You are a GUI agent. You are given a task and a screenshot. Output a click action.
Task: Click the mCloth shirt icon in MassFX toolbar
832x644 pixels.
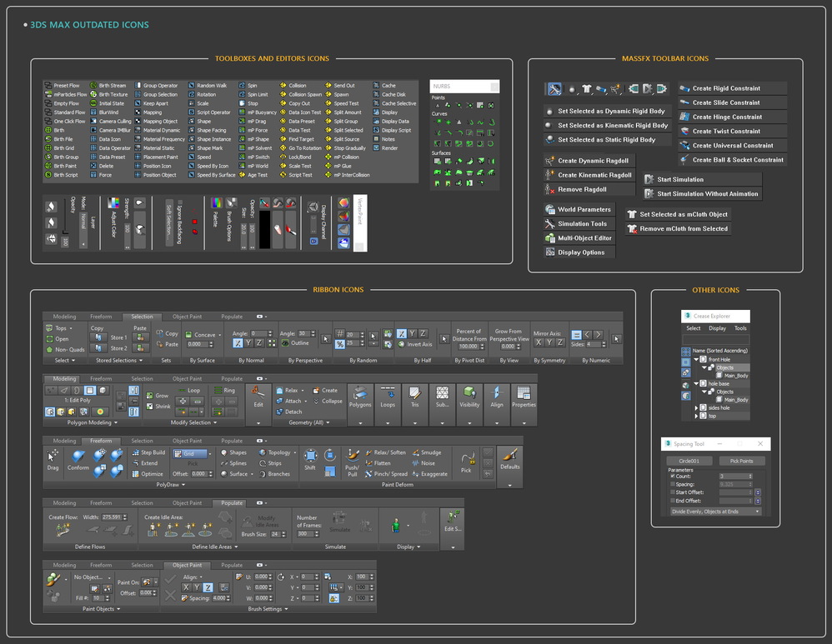pyautogui.click(x=586, y=89)
